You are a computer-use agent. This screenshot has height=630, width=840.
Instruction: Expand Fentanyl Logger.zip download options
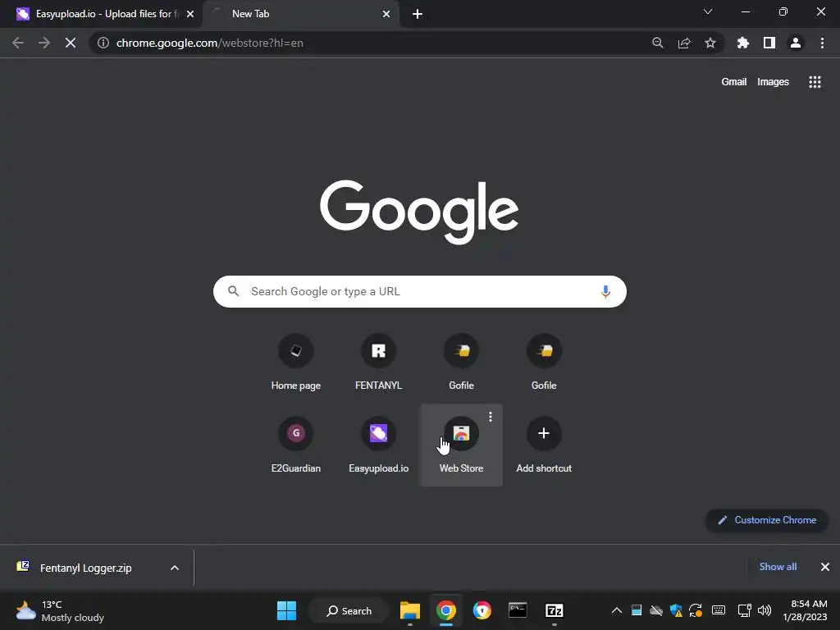pos(175,568)
